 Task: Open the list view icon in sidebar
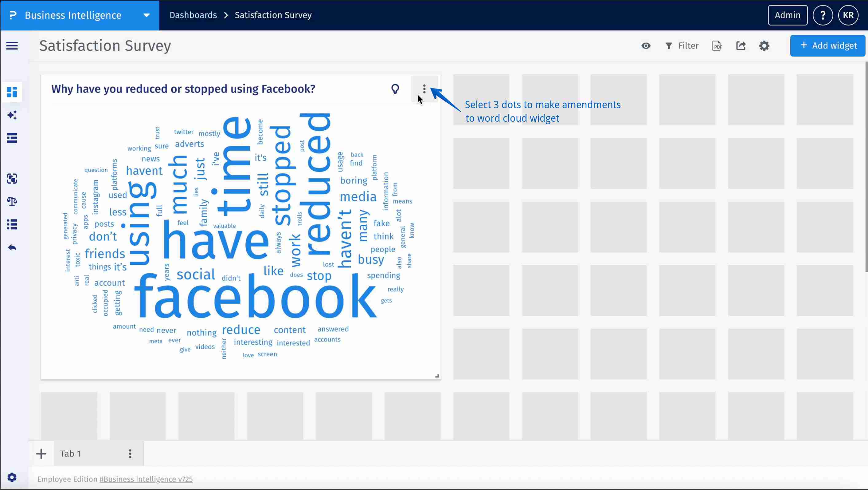point(12,224)
